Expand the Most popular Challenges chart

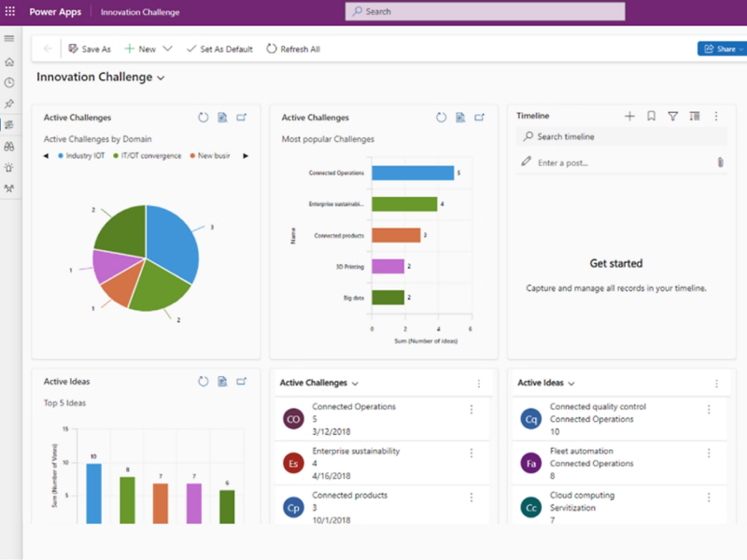coord(479,118)
